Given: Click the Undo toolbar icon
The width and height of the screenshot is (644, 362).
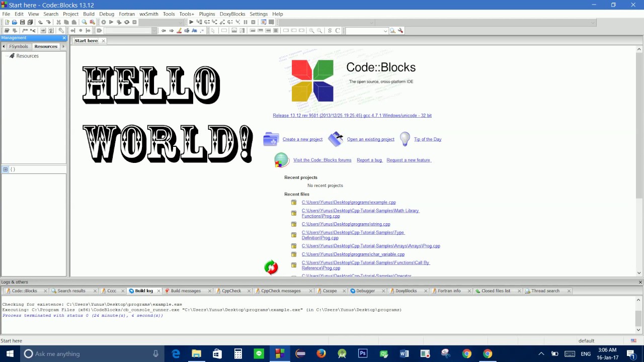Looking at the screenshot, I should tap(40, 22).
